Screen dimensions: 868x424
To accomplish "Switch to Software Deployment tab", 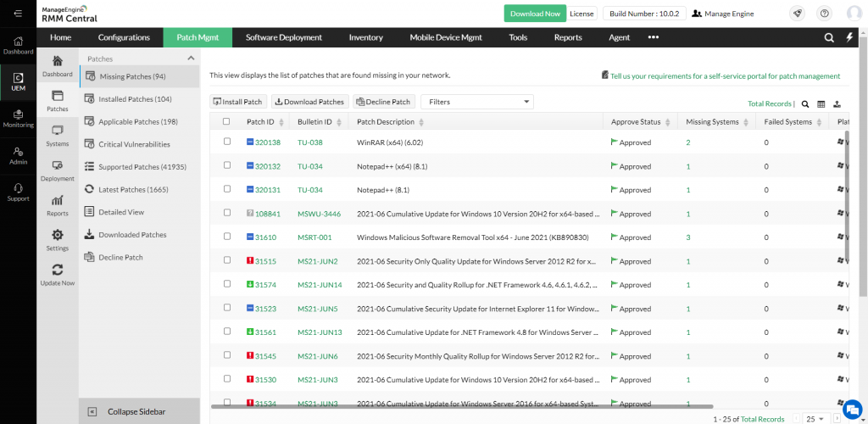I will 284,37.
